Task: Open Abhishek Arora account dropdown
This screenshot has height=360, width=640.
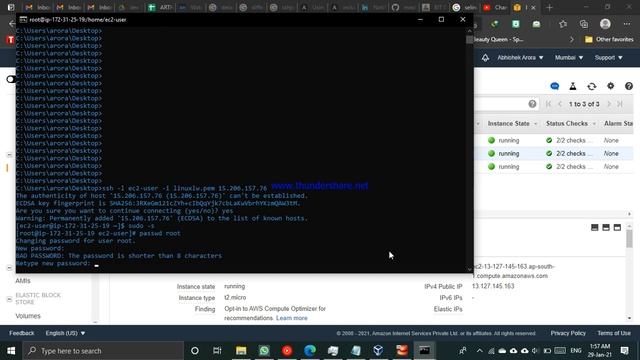Action: tap(520, 58)
